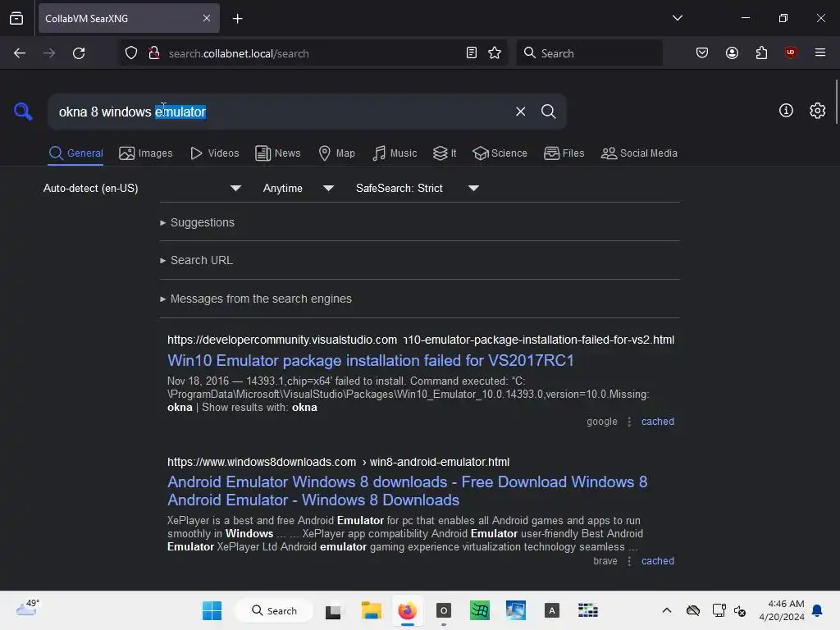Open the A app icon on taskbar

552,610
